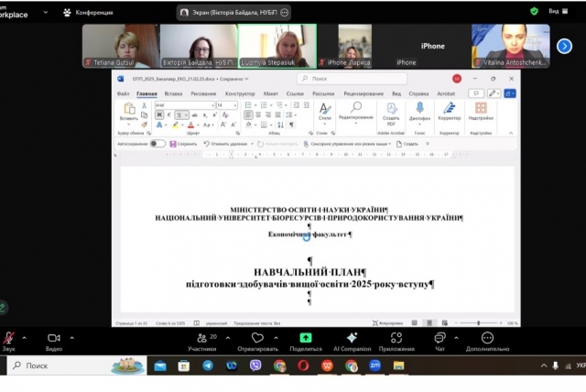This screenshot has height=392, width=586.
Task: Open the font color red A swatch
Action: point(191,125)
